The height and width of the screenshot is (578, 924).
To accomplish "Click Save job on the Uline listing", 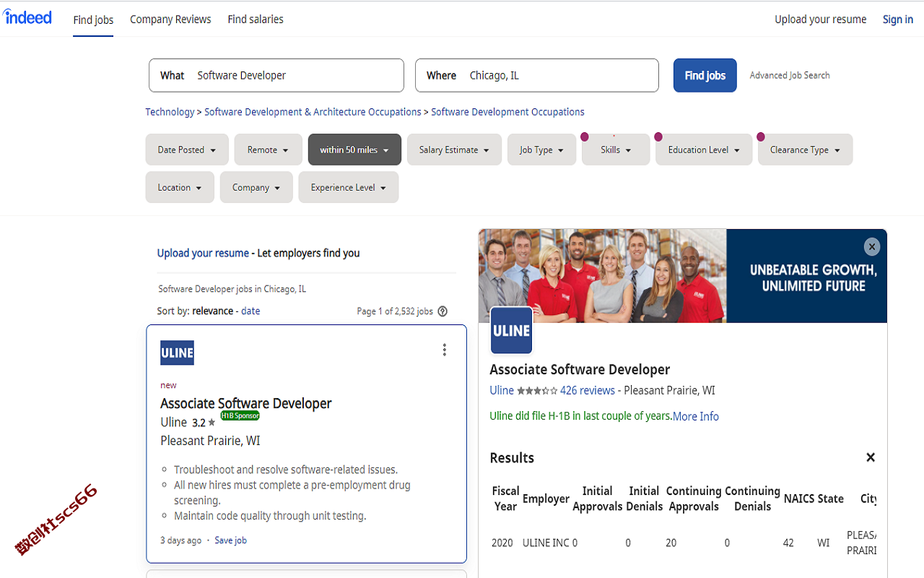I will 230,540.
